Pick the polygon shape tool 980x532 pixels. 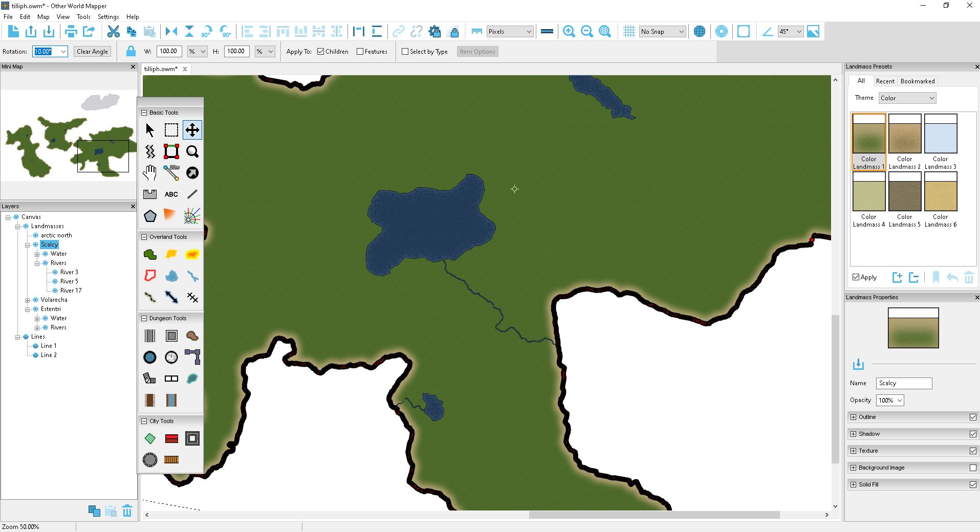click(x=150, y=216)
